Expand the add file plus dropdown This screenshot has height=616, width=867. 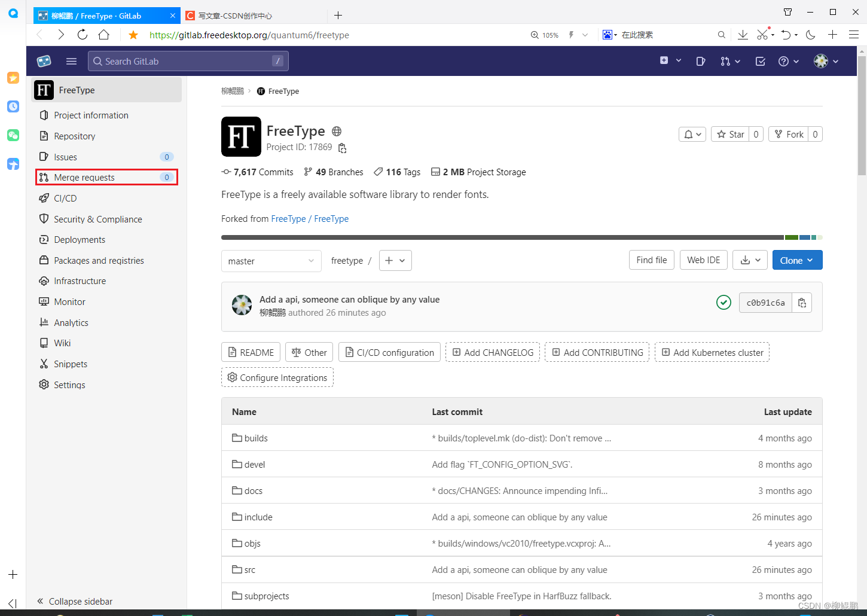pyautogui.click(x=395, y=260)
